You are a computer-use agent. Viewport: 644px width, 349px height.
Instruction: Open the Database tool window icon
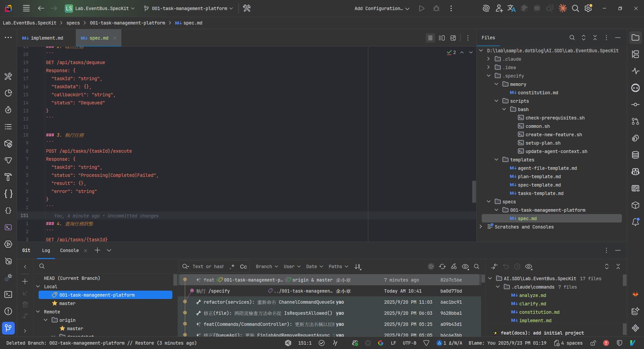tap(635, 155)
